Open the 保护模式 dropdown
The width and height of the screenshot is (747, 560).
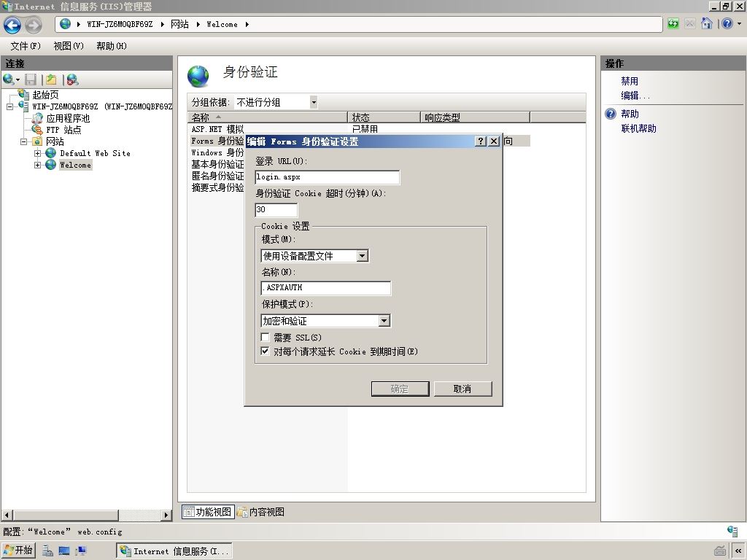pyautogui.click(x=384, y=321)
